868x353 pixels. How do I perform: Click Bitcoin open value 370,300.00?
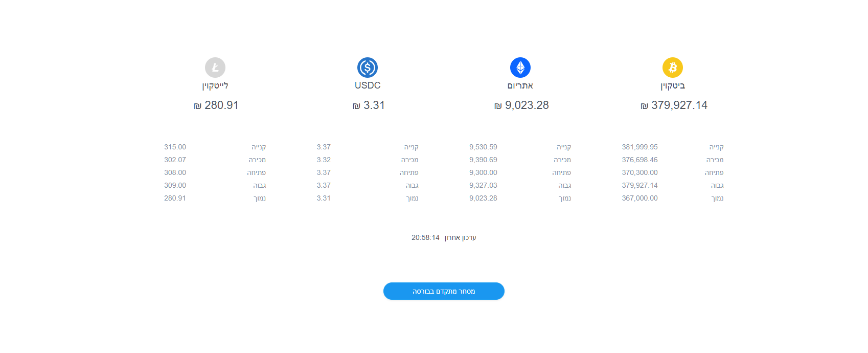(639, 172)
